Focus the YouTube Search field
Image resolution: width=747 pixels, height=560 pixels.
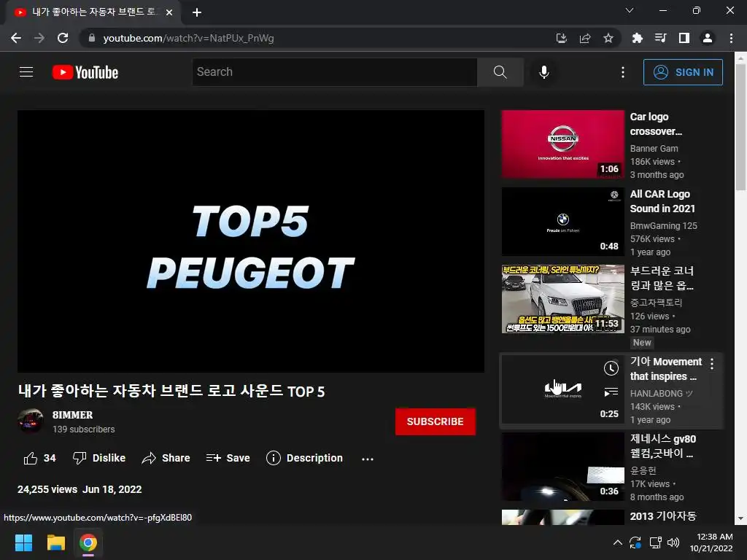(334, 72)
